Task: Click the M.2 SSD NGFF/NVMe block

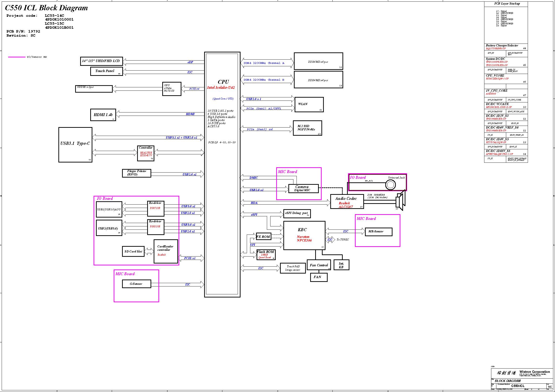Action: (307, 128)
